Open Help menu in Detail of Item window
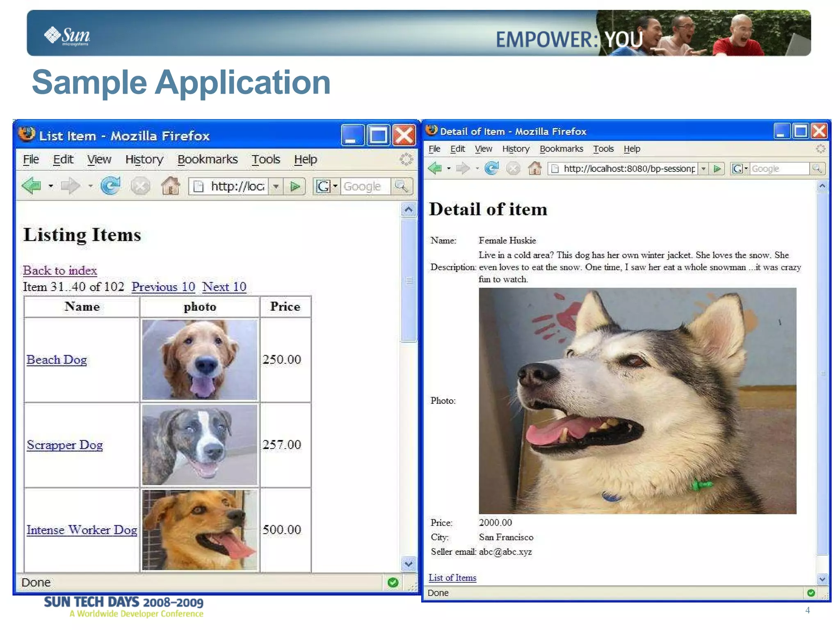 [632, 149]
